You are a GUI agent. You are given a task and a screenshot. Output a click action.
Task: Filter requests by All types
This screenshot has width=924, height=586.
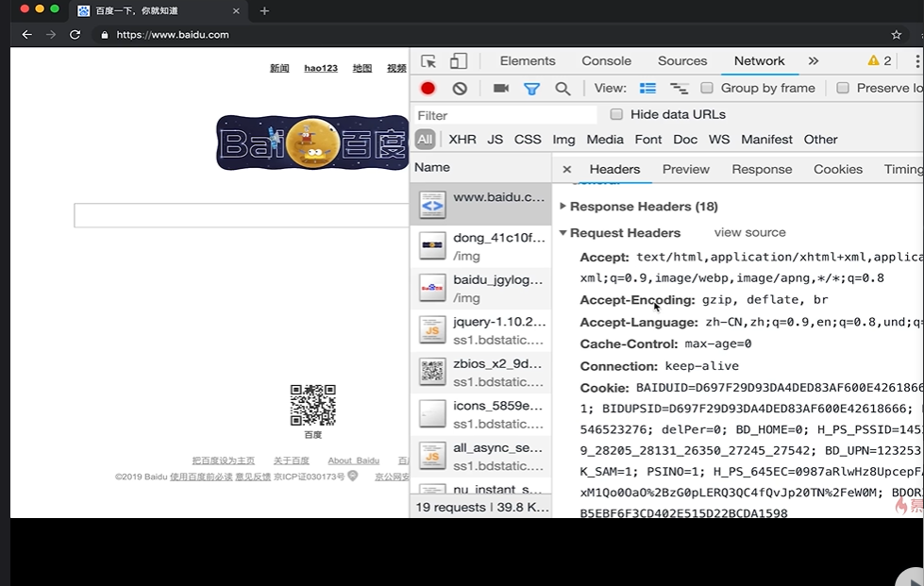pyautogui.click(x=425, y=140)
